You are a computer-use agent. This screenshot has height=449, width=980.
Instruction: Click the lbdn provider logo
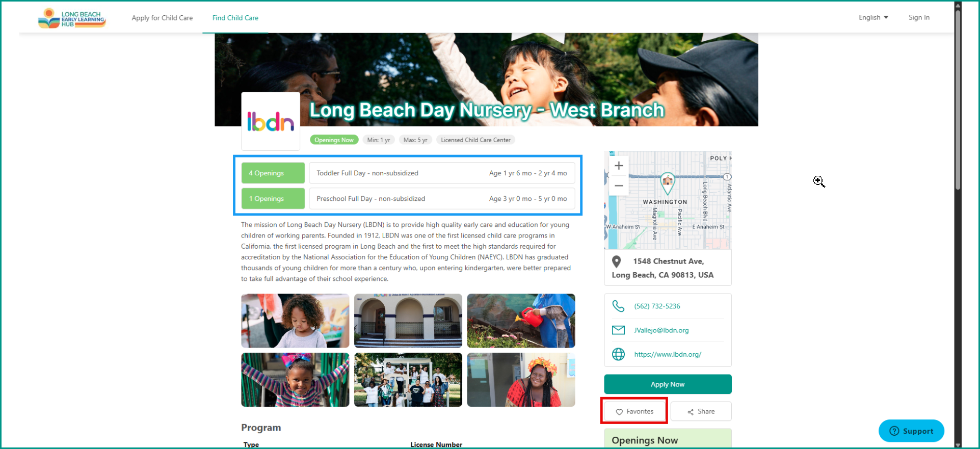[271, 121]
